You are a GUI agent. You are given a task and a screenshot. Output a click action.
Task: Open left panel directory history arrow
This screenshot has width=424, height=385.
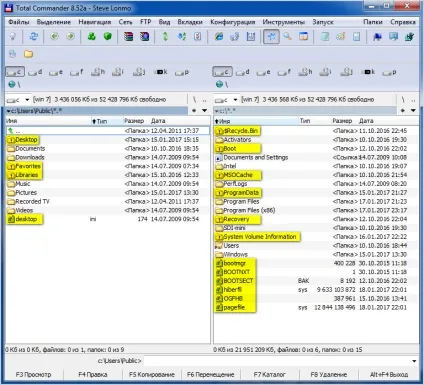(x=205, y=110)
